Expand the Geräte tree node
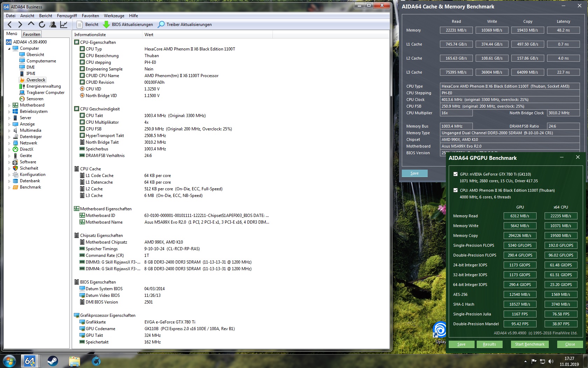 coord(9,156)
